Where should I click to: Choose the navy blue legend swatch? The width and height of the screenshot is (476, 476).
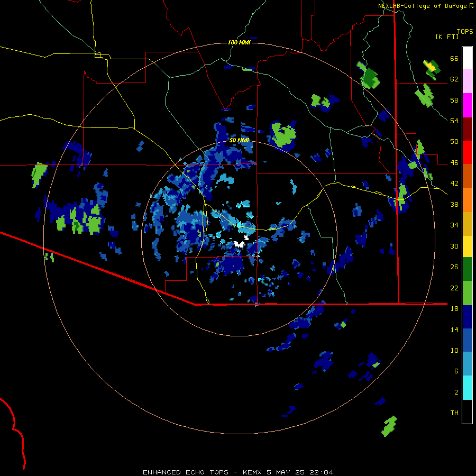coord(467,317)
